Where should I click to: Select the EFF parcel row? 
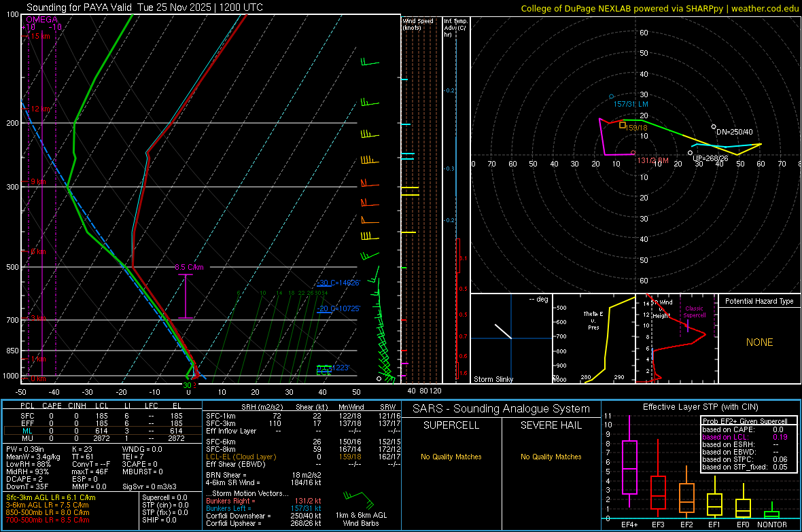point(103,423)
